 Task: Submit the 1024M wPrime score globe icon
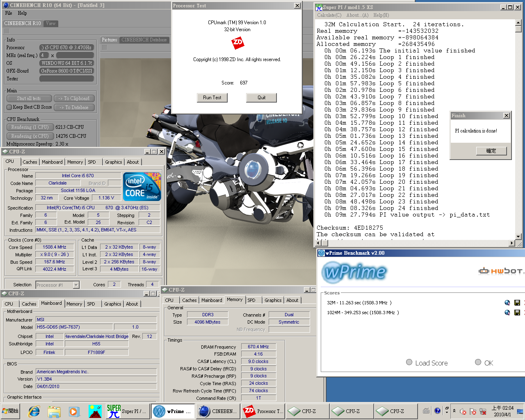(x=507, y=313)
